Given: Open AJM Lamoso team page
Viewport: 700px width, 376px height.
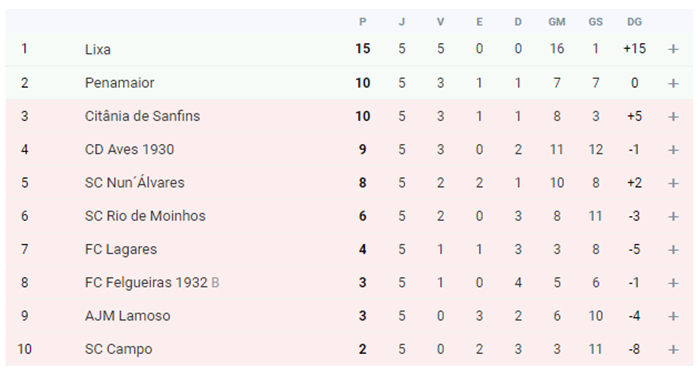Looking at the screenshot, I should click(x=128, y=316).
